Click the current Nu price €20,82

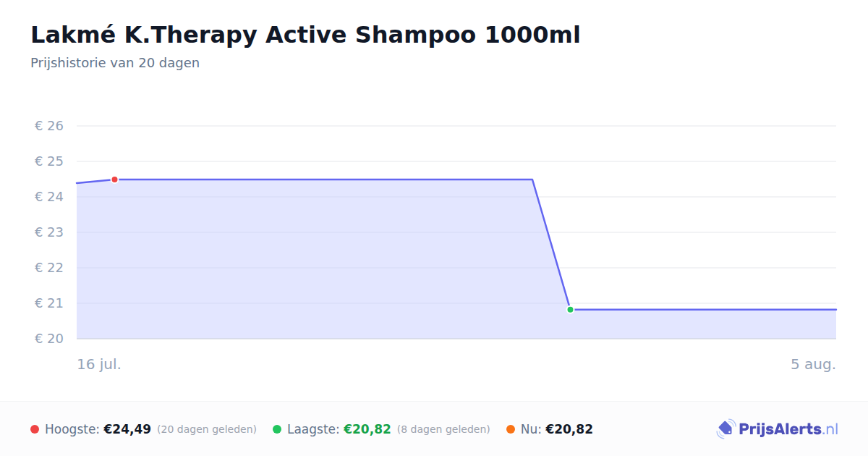[x=569, y=429]
